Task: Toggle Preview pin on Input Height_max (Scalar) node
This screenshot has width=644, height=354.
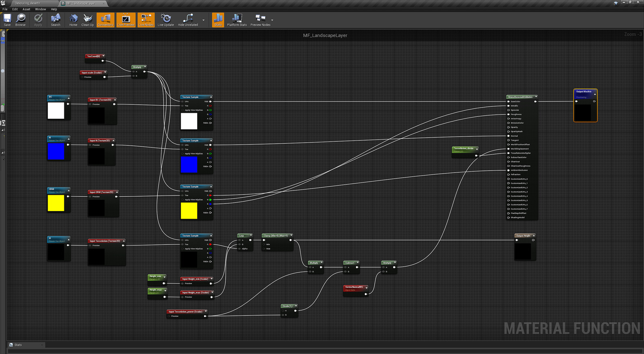Action: point(183,297)
